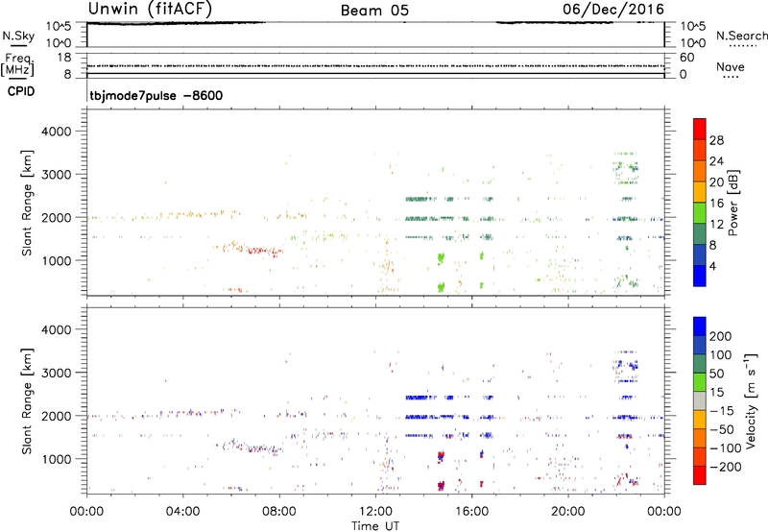Click the date '06/Dec/2016'
This screenshot has height=532, width=768.
(x=613, y=9)
